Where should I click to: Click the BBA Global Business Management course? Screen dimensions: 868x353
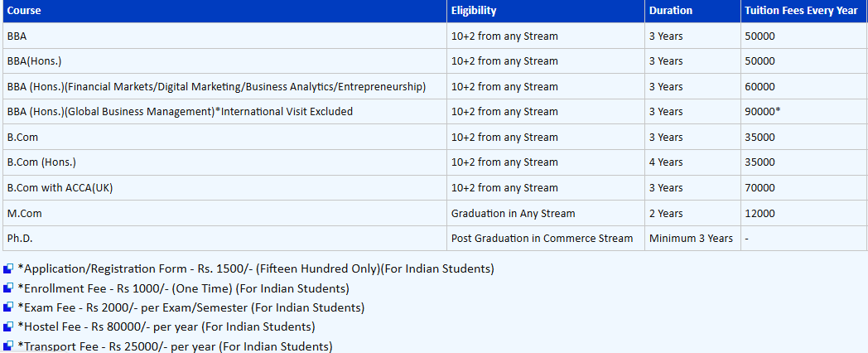(180, 112)
